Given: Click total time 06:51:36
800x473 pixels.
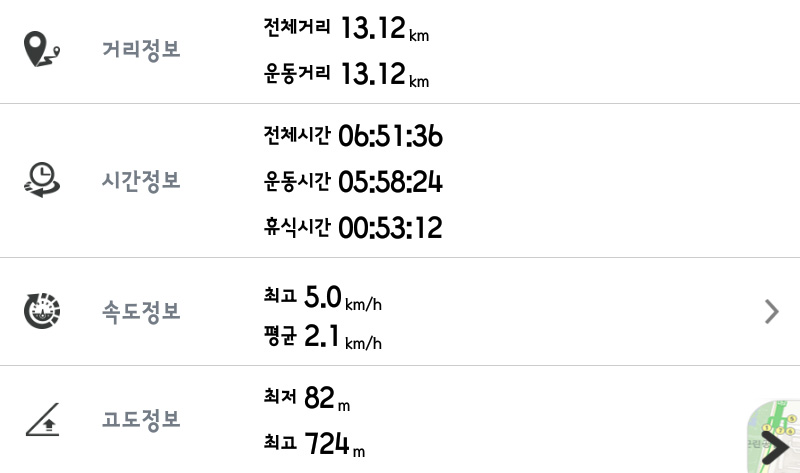Looking at the screenshot, I should click(x=390, y=136).
